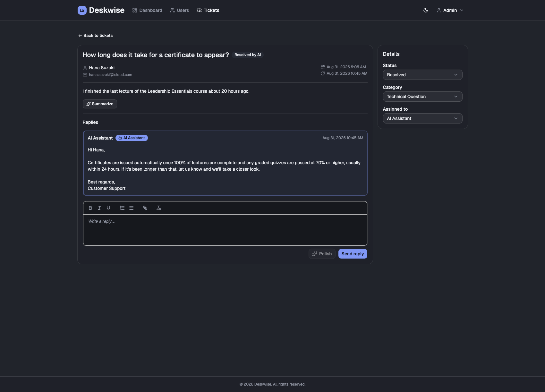Image resolution: width=545 pixels, height=392 pixels.
Task: Open the Tickets page
Action: 208,10
